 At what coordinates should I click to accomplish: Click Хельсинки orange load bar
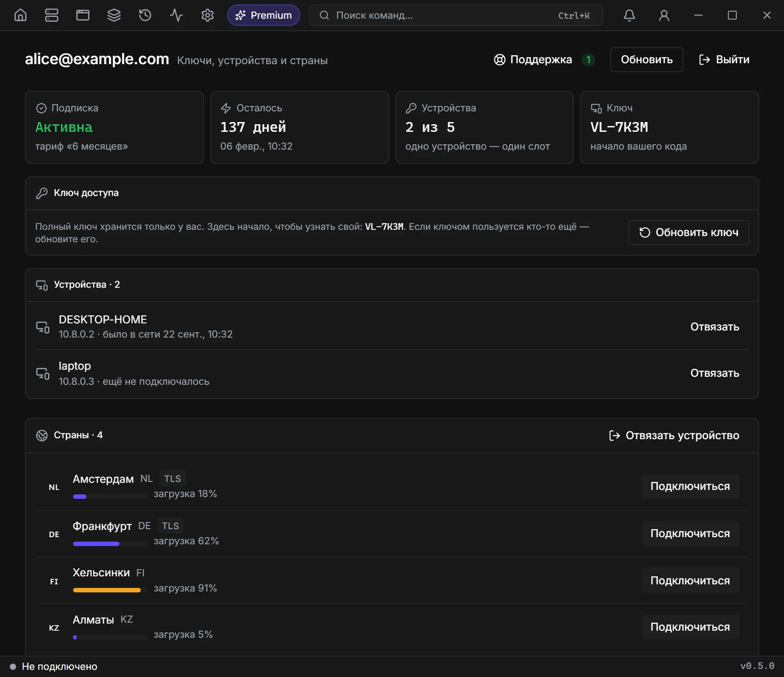coord(110,590)
